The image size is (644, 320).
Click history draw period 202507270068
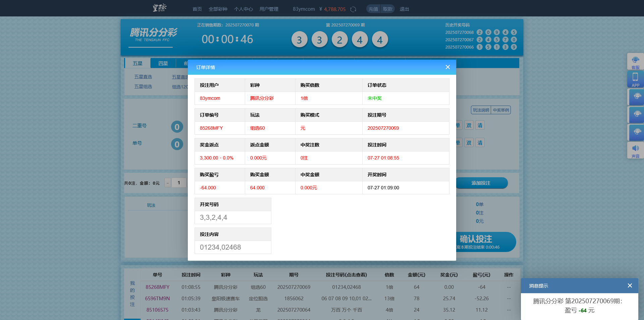pos(460,33)
